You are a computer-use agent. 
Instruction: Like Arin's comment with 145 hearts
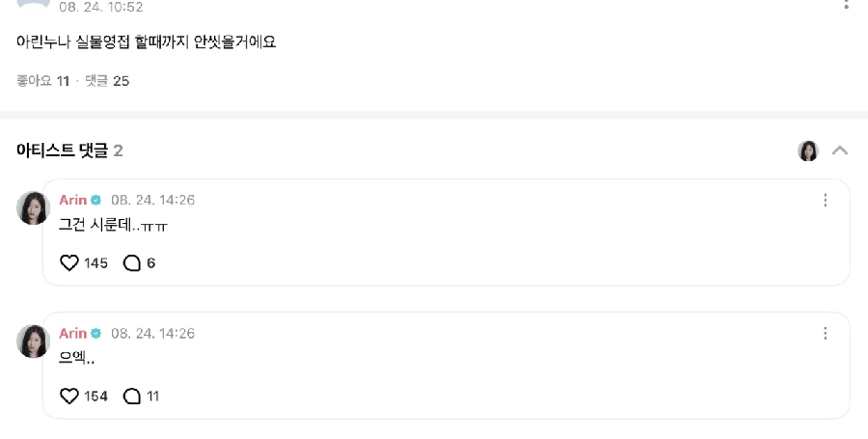(x=69, y=263)
